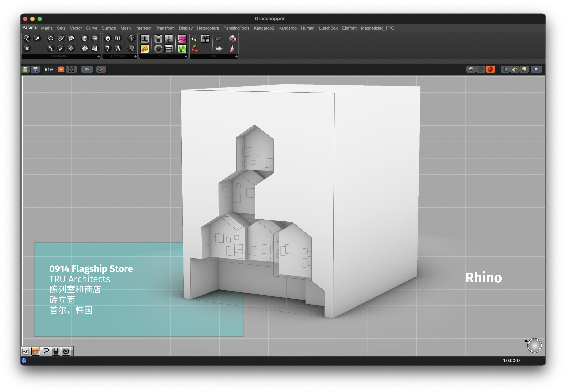The height and width of the screenshot is (392, 566).
Task: Select the Cherry Picker icon
Action: (x=195, y=49)
